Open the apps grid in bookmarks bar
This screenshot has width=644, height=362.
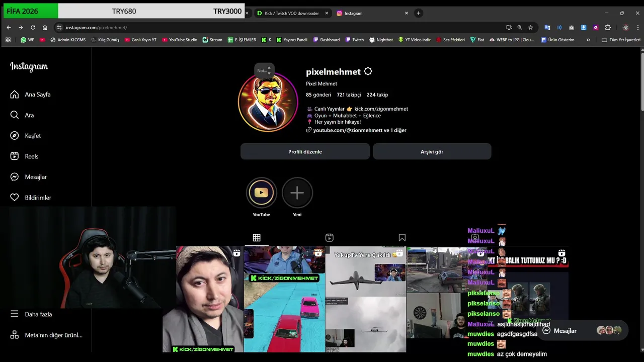point(8,40)
